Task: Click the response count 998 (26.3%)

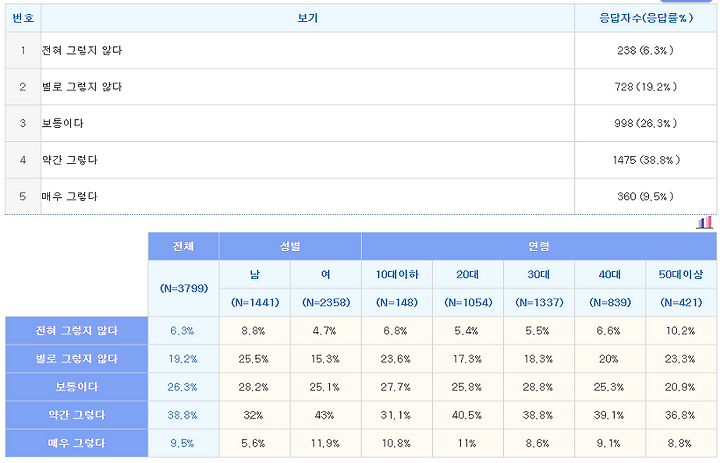Action: click(x=646, y=123)
